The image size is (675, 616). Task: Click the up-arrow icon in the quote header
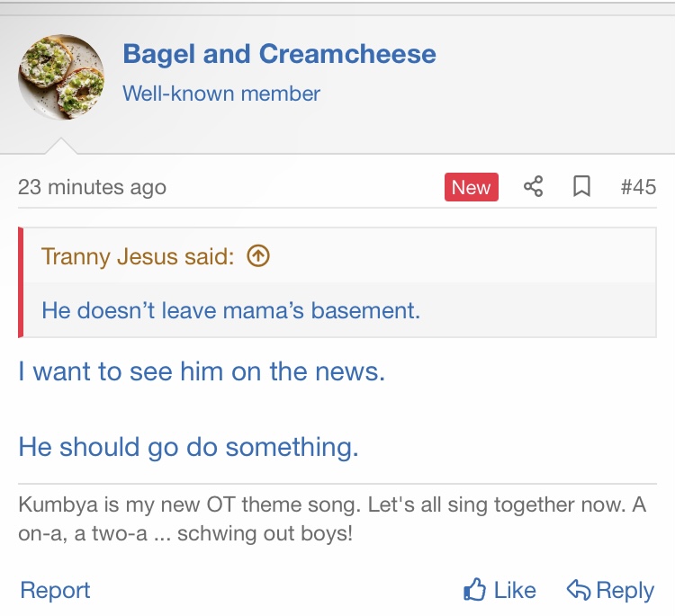[x=258, y=256]
